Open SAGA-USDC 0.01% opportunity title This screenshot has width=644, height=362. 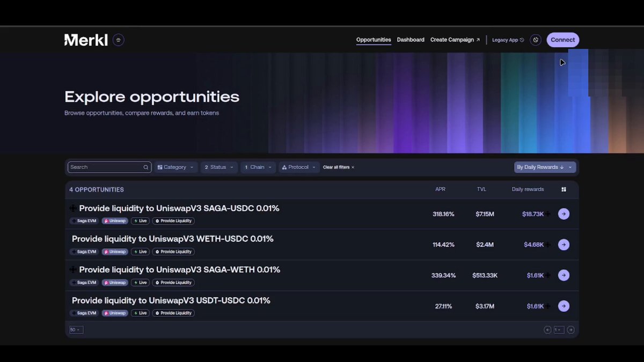[179, 208]
